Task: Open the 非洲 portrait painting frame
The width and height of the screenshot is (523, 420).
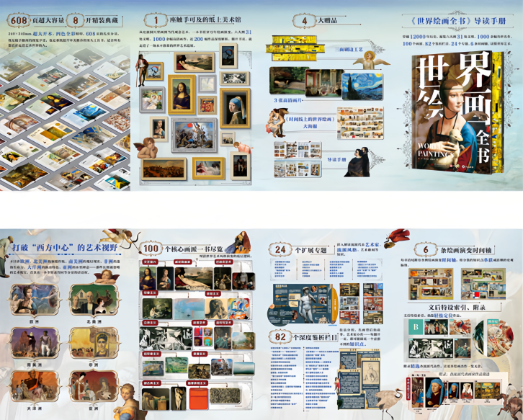Action: (x=94, y=343)
